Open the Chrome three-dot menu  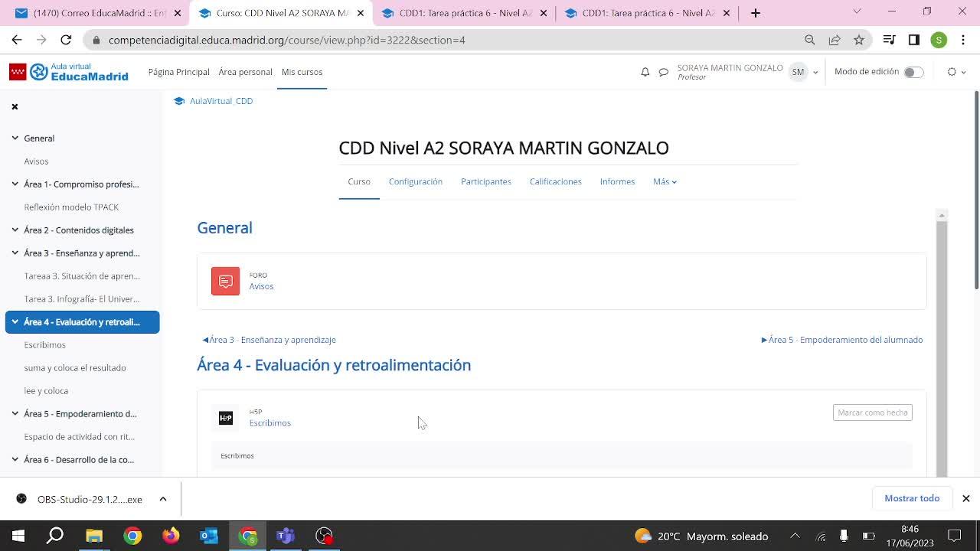pos(963,40)
